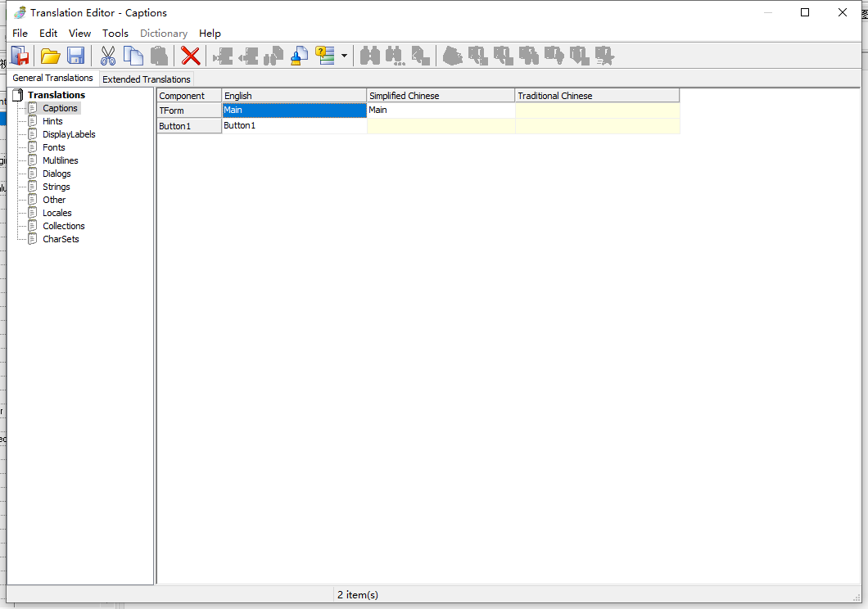The image size is (868, 609).
Task: Click the Traditional Chinese column header
Action: click(x=597, y=96)
